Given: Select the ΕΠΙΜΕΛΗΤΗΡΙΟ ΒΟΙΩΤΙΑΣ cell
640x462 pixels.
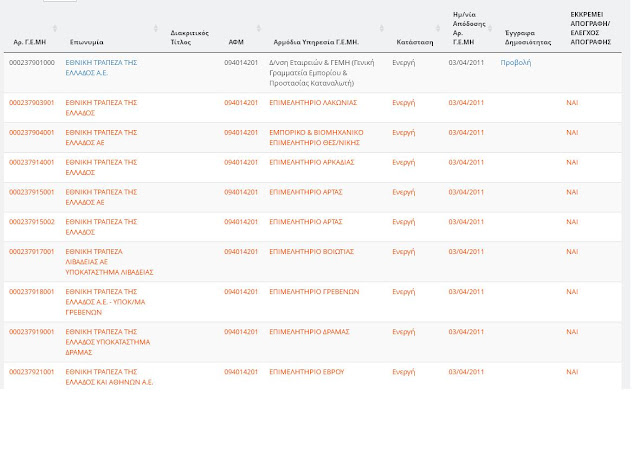Looking at the screenshot, I should point(311,251).
